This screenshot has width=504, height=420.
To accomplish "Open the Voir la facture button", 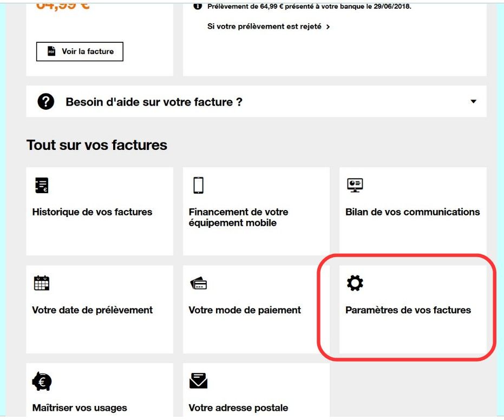I will [x=80, y=51].
